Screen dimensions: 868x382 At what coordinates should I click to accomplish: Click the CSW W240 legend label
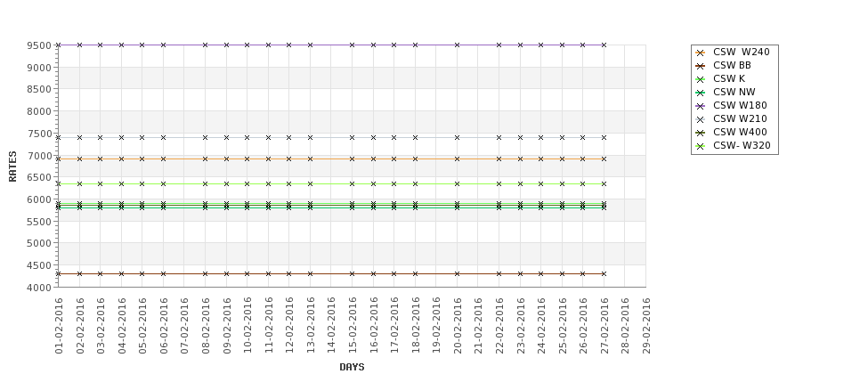pyautogui.click(x=742, y=52)
